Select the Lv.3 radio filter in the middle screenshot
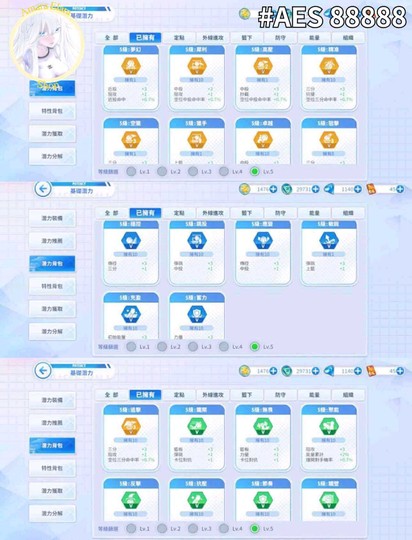The image size is (412, 540). point(193,347)
